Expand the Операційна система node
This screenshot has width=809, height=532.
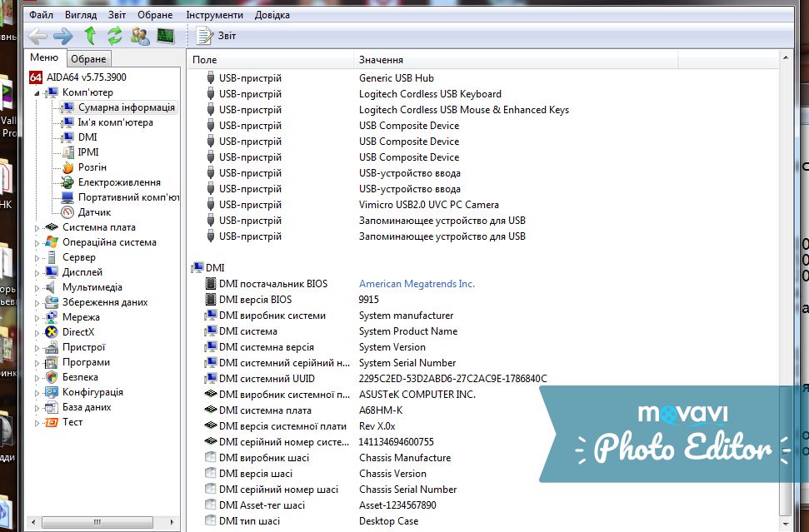(37, 243)
